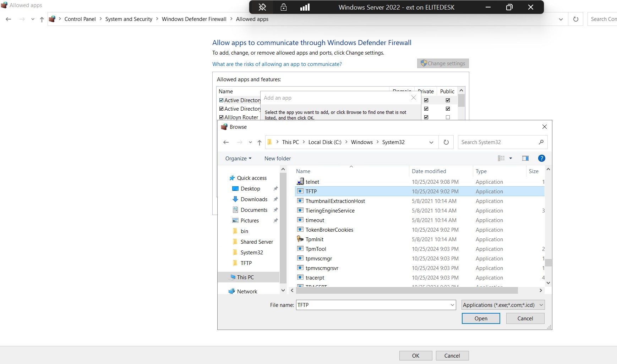Toggle the second Active Directory row name checkbox

222,109
